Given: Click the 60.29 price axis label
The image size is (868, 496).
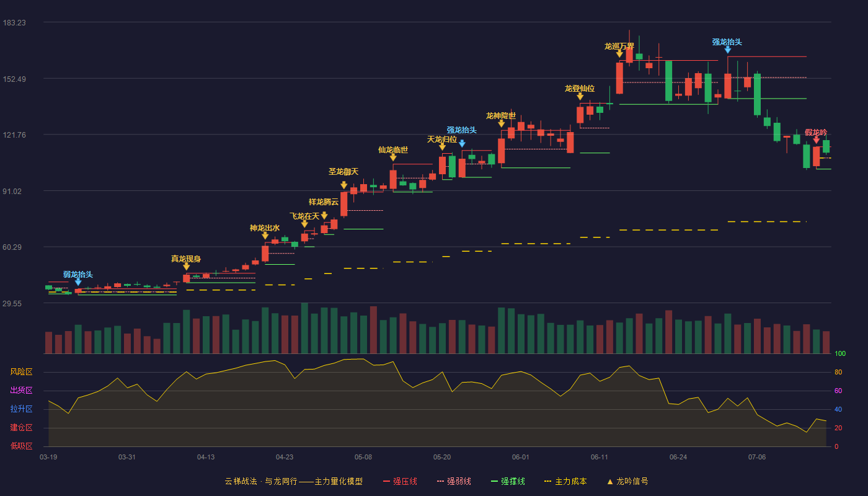Looking at the screenshot, I should pyautogui.click(x=12, y=247).
